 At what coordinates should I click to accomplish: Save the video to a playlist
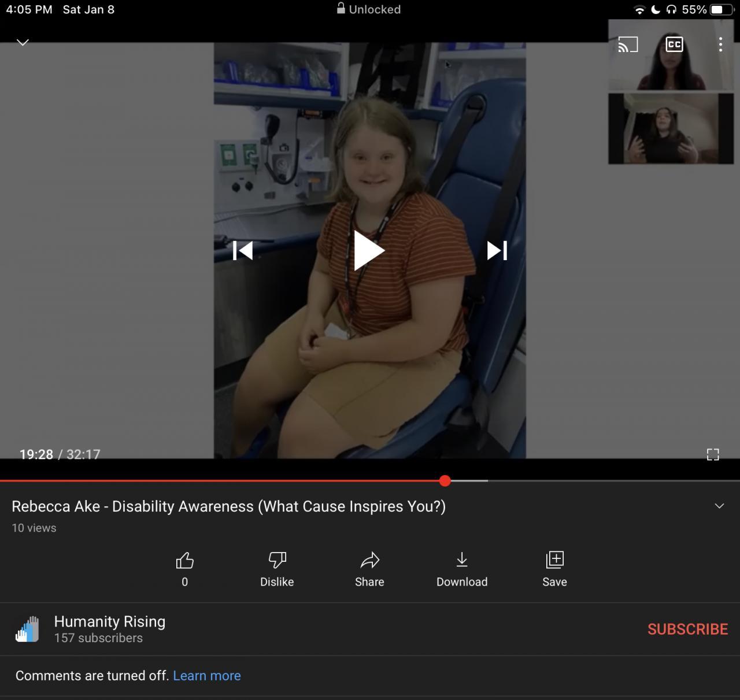click(x=554, y=569)
